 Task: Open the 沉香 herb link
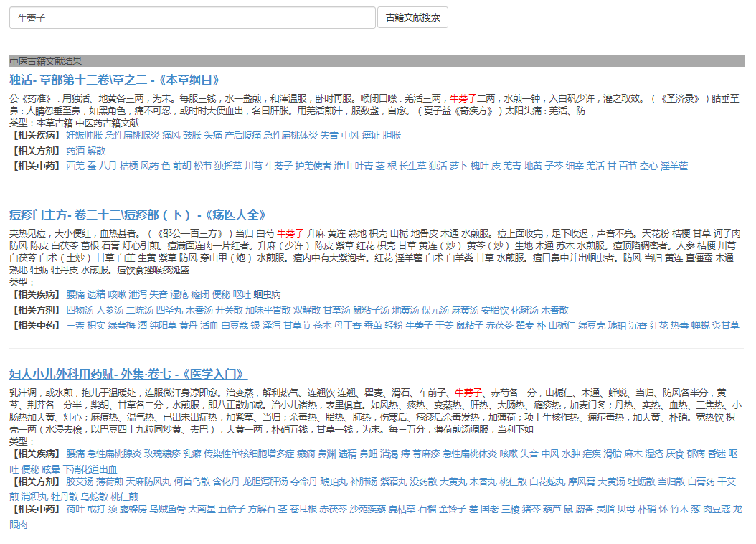tap(638, 325)
